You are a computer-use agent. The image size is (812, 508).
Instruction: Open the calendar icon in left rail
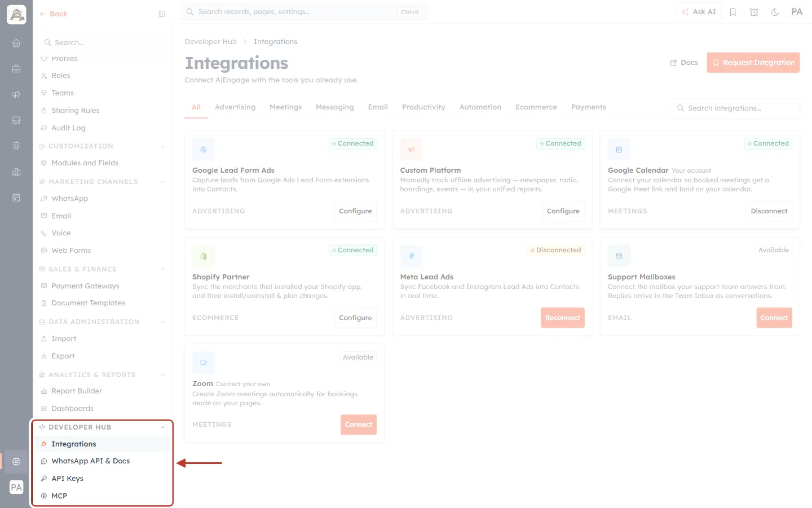pyautogui.click(x=16, y=198)
